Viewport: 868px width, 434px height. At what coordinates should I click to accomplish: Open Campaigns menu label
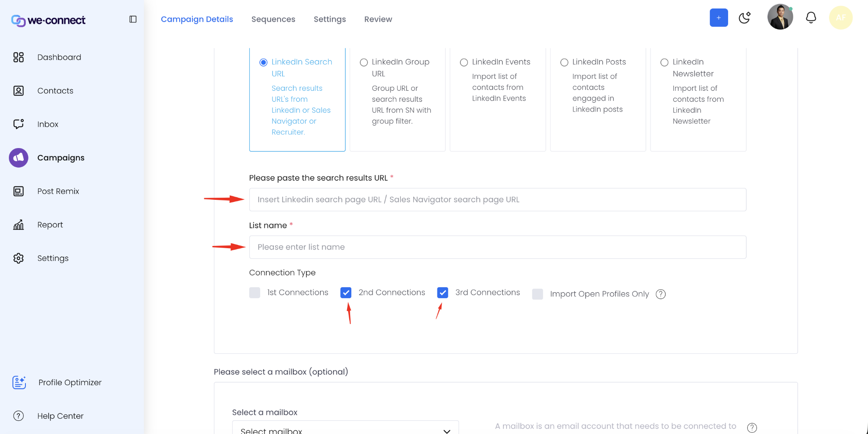pyautogui.click(x=61, y=158)
